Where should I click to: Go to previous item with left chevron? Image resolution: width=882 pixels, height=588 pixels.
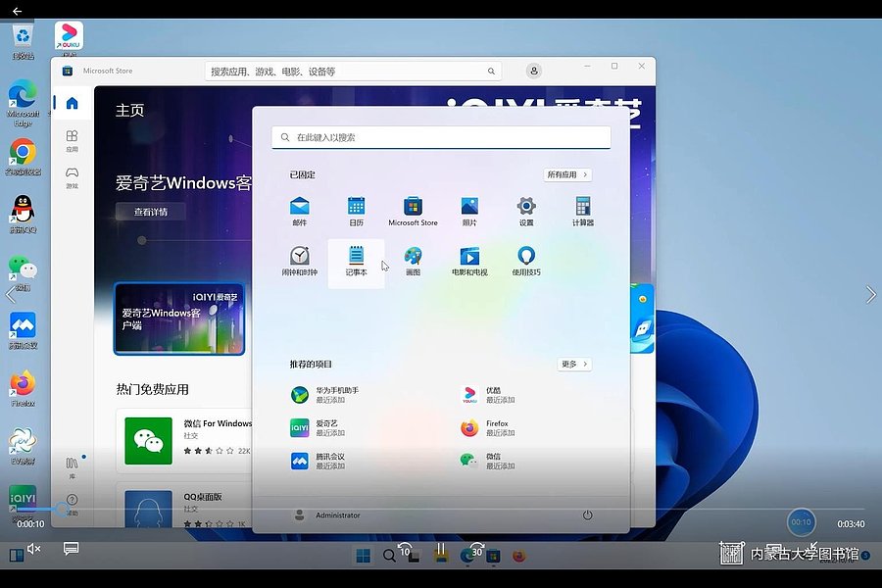(10, 294)
